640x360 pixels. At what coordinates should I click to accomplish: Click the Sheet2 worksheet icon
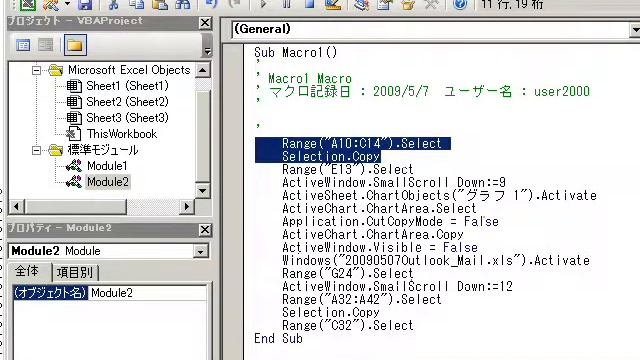click(73, 102)
